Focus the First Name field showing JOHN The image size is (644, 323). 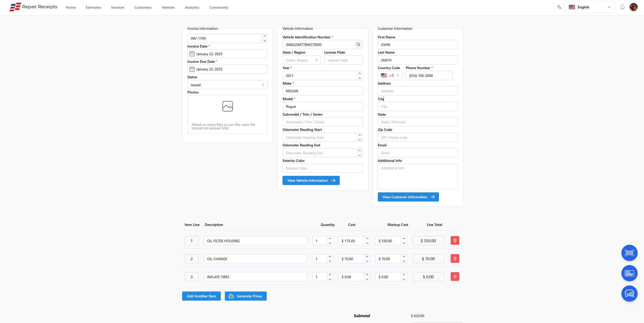pyautogui.click(x=418, y=45)
